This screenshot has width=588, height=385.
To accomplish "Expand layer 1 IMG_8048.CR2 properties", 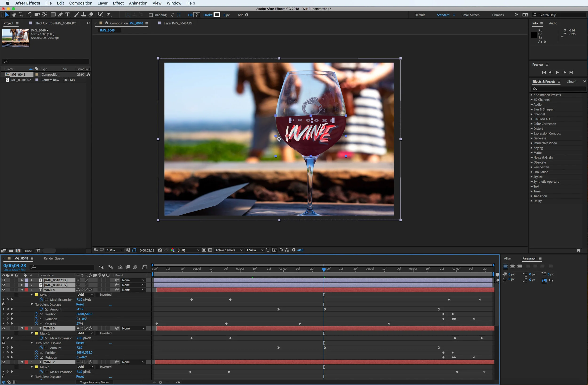I will point(22,280).
